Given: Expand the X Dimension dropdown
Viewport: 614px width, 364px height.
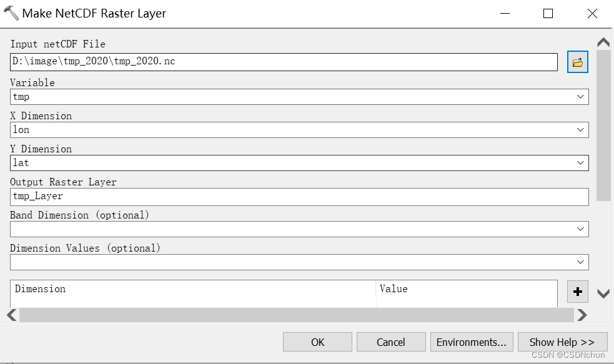Looking at the screenshot, I should point(581,129).
